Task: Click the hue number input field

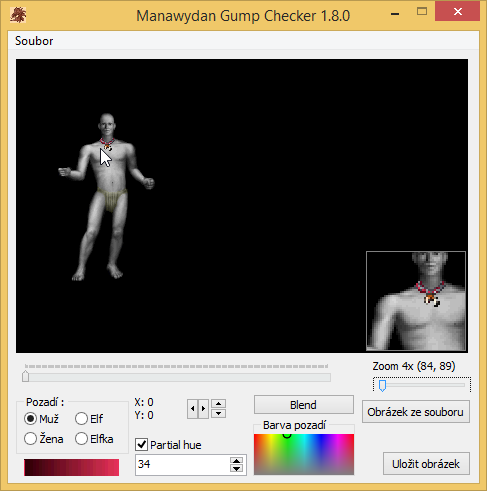Action: pyautogui.click(x=183, y=464)
